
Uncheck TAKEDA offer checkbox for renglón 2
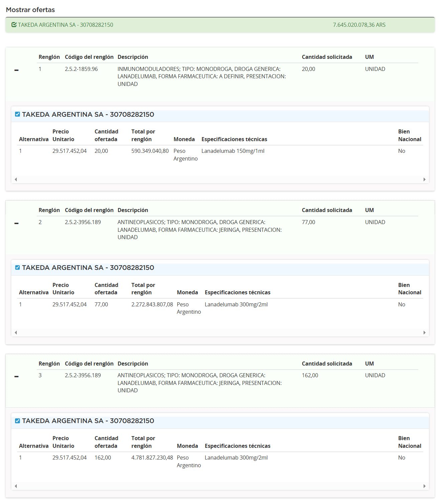pyautogui.click(x=17, y=268)
